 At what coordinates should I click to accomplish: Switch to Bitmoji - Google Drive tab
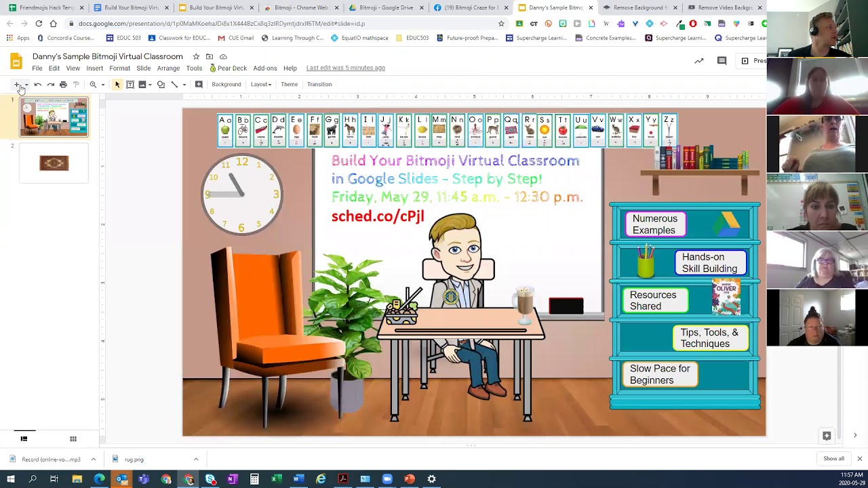(386, 7)
